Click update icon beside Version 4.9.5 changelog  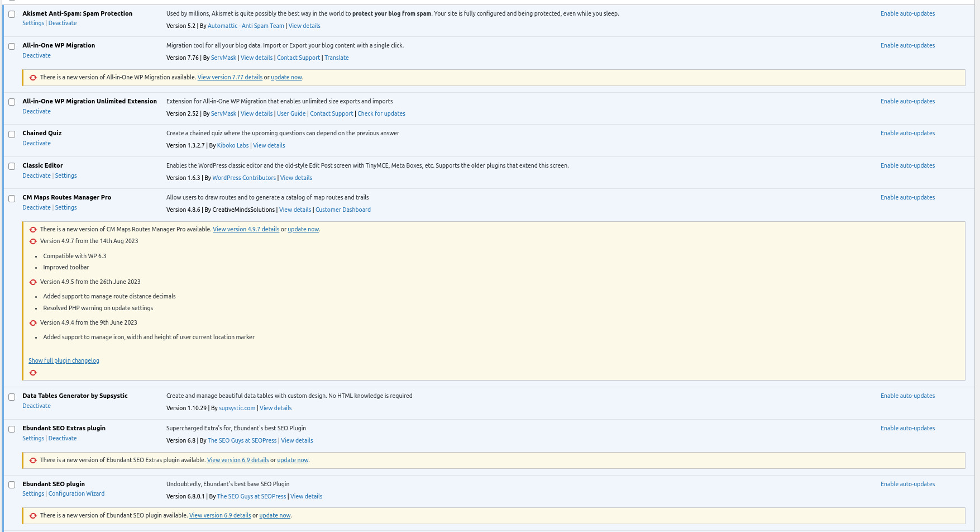(33, 282)
